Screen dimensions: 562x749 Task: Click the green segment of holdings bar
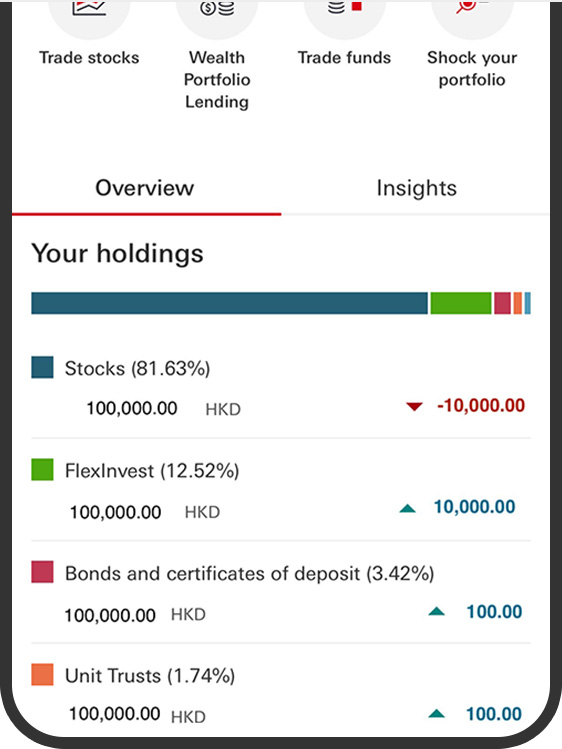pyautogui.click(x=461, y=303)
